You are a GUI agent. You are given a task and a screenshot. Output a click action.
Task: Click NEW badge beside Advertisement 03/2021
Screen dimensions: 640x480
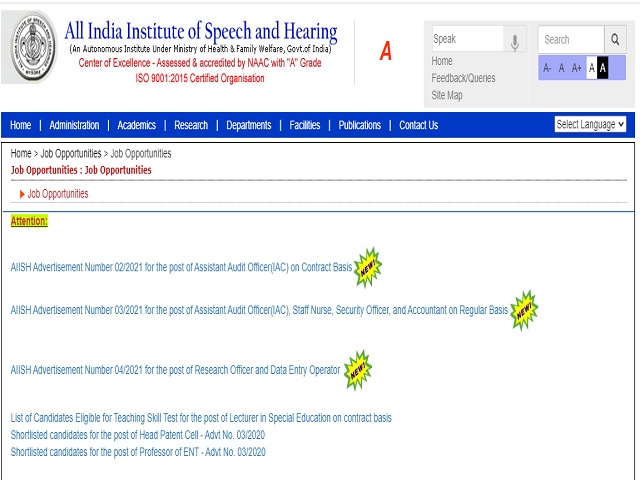pyautogui.click(x=523, y=311)
